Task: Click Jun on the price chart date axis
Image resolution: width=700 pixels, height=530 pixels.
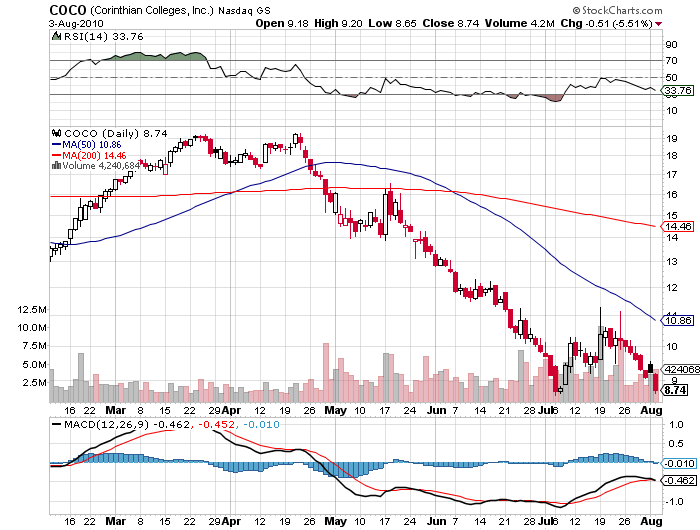Action: pos(436,410)
